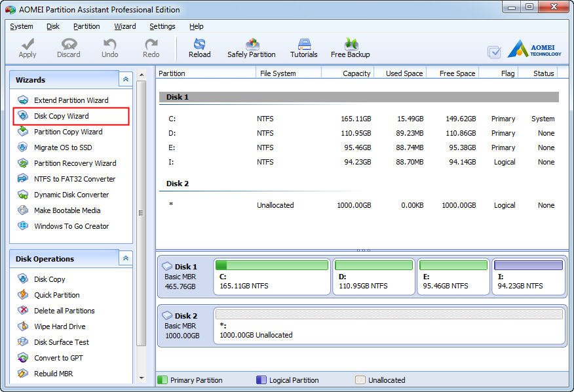The image size is (574, 392).
Task: Click the Migrate OS to SSD icon
Action: pos(23,147)
